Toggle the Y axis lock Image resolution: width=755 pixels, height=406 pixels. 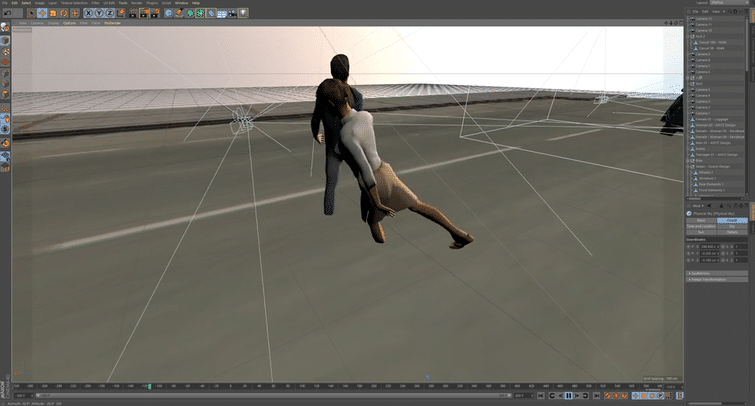tap(99, 13)
